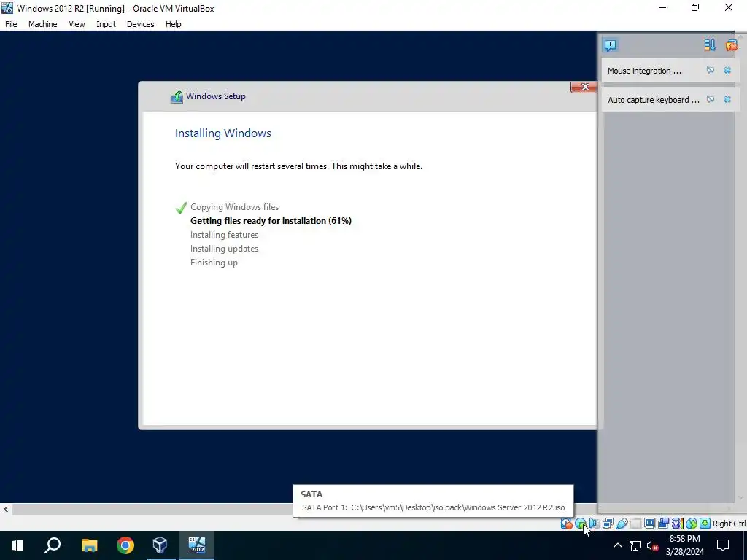Click the left arrow of horizontal scrollbar
Screen dimensions: 747x560
6,509
